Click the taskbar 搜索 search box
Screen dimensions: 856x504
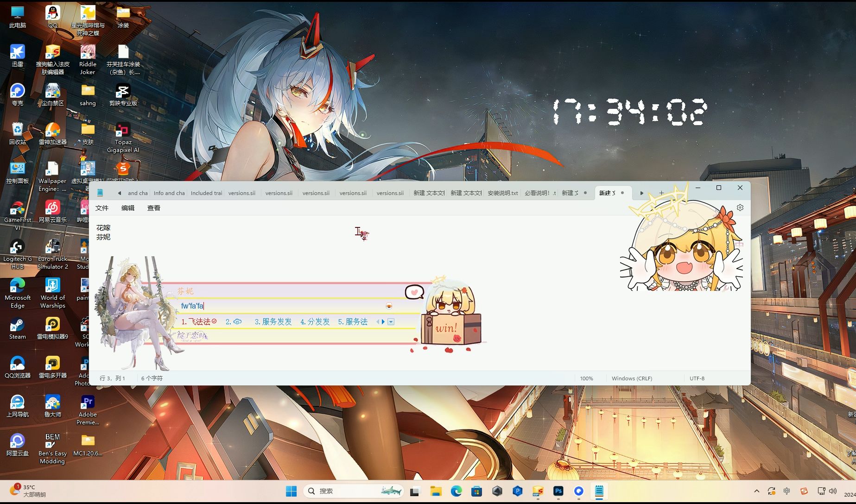tap(353, 491)
